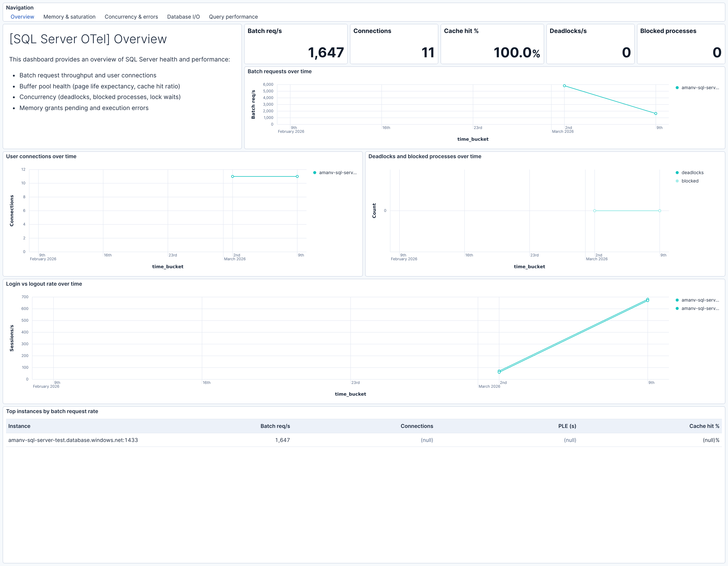Click the deadlocks legend color dot
The height and width of the screenshot is (566, 728).
coord(677,172)
